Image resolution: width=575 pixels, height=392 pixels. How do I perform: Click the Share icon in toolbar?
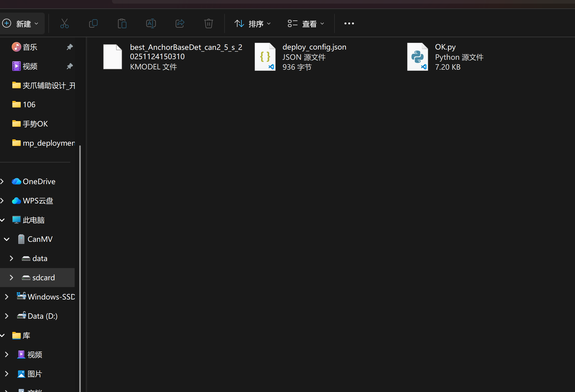click(x=180, y=23)
